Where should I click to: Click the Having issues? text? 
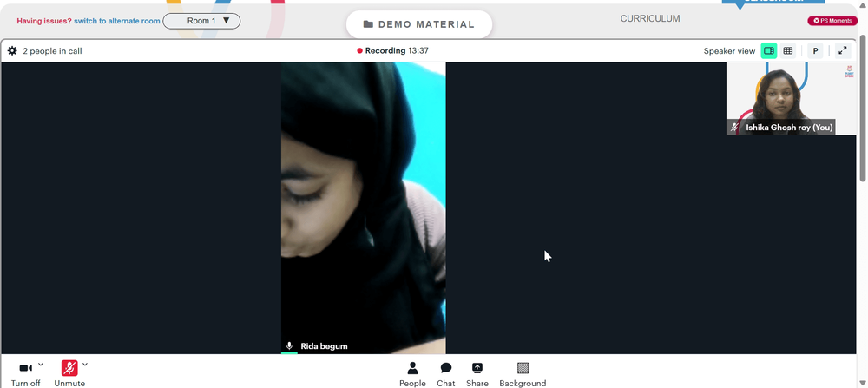(x=44, y=21)
